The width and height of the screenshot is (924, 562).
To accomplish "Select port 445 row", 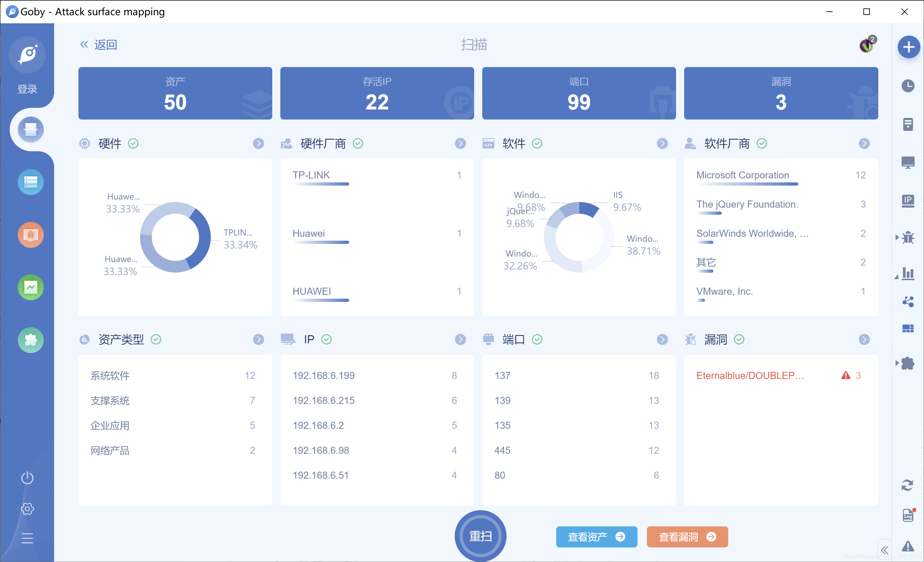I will [577, 450].
